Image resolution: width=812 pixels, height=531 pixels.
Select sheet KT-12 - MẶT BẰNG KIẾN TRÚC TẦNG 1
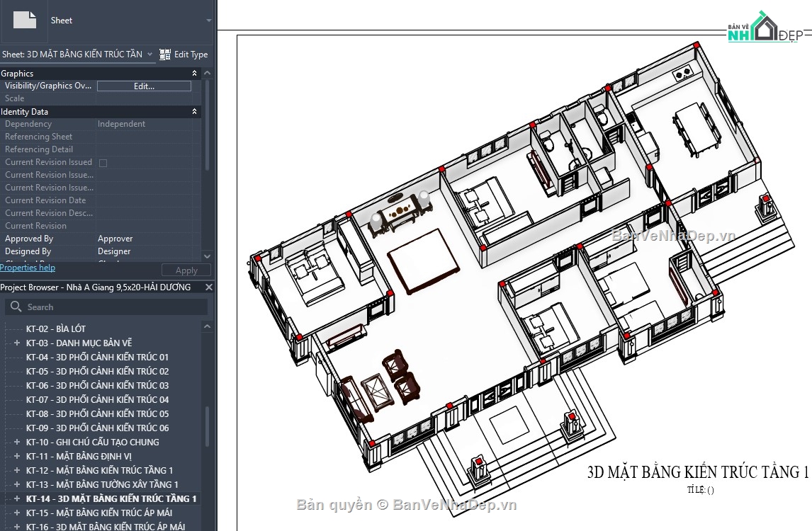pos(99,470)
